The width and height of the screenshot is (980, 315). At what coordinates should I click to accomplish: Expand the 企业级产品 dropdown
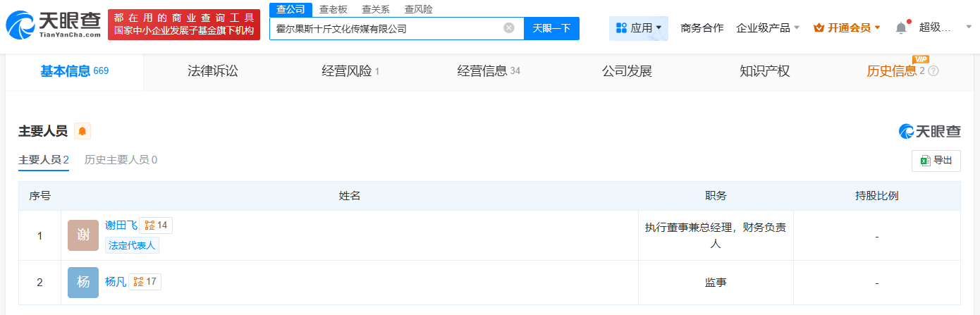[768, 28]
